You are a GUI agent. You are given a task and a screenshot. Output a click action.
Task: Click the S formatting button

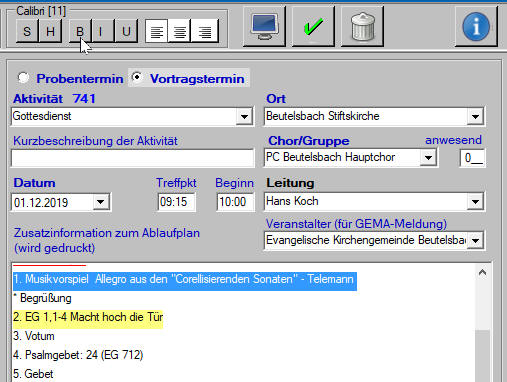tap(27, 31)
